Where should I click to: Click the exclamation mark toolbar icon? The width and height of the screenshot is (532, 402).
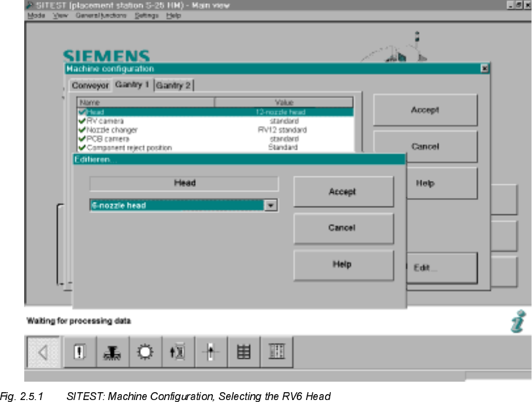click(x=79, y=352)
